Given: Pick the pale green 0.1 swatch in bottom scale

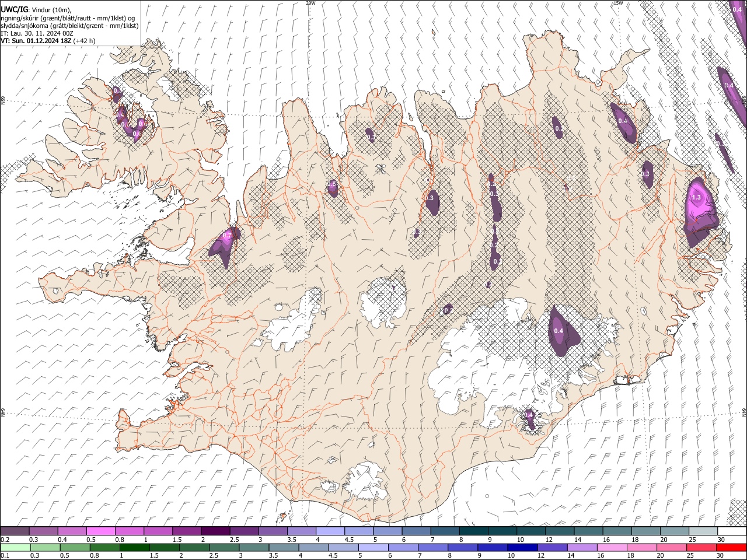Looking at the screenshot, I should 15,547.
